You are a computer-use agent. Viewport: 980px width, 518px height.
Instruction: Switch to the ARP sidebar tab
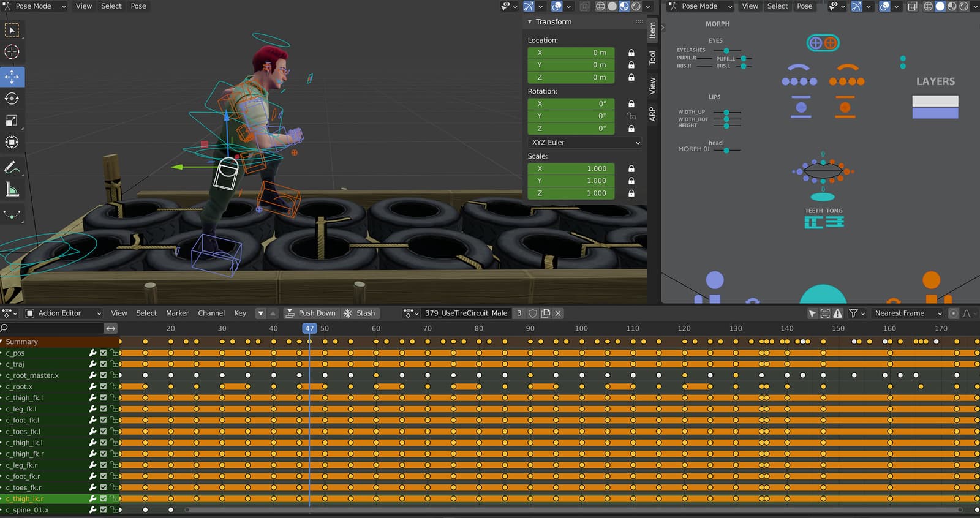pos(652,114)
